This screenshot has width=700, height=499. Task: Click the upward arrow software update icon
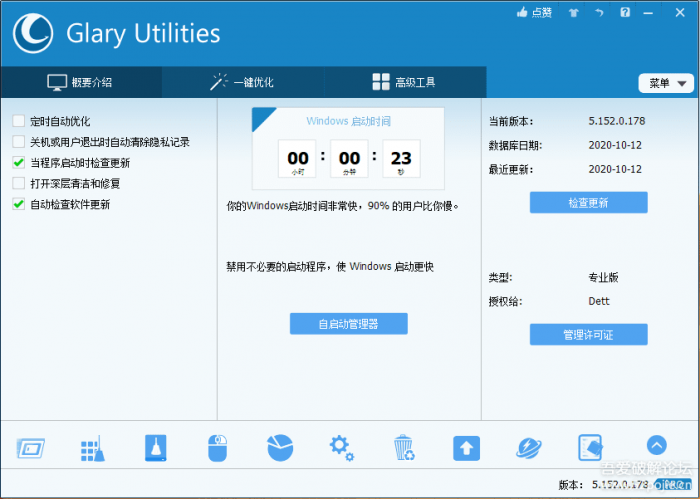[466, 448]
